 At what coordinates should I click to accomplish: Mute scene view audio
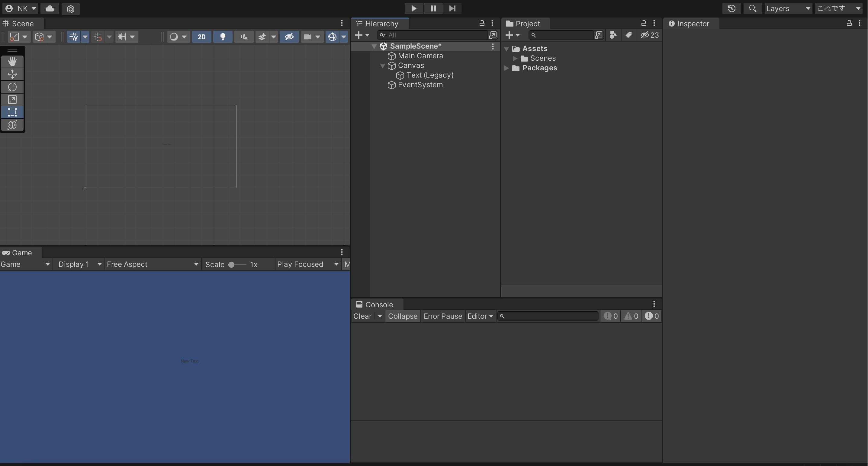tap(243, 37)
